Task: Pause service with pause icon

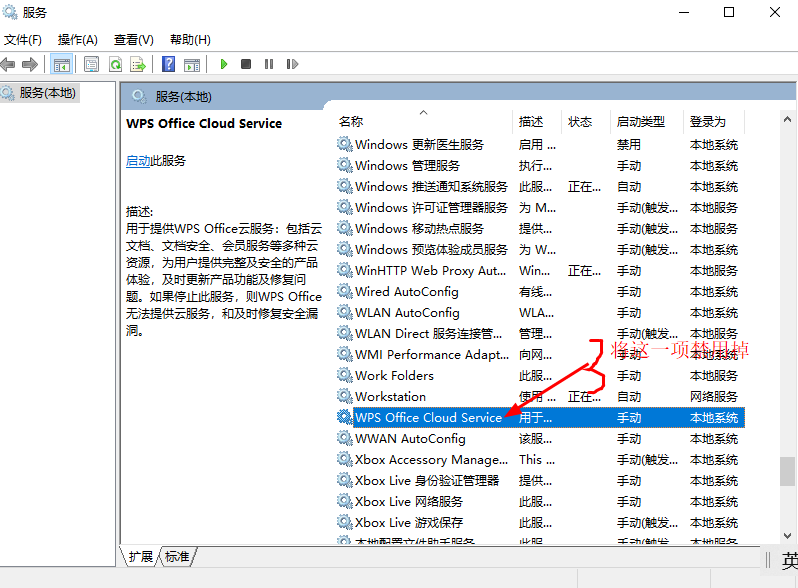Action: coord(269,64)
